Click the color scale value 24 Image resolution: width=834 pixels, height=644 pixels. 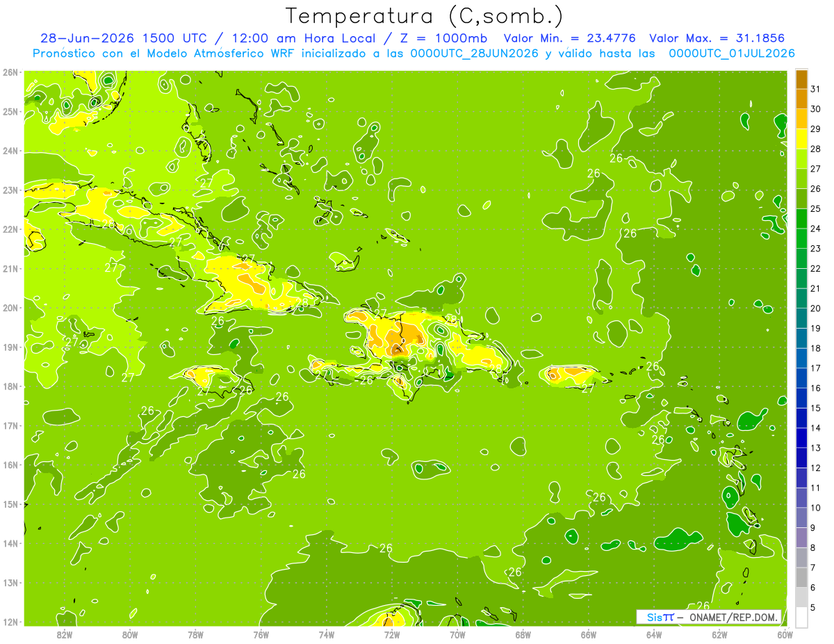(x=817, y=229)
